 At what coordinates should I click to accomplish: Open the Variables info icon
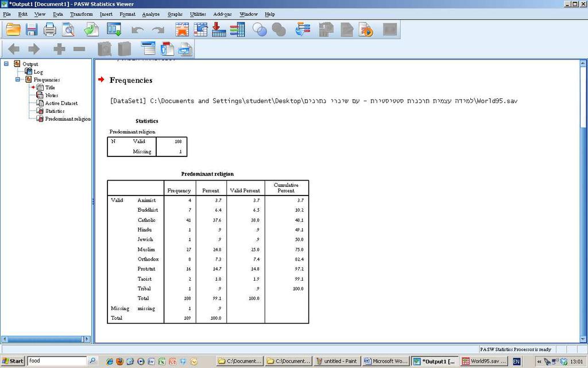237,30
